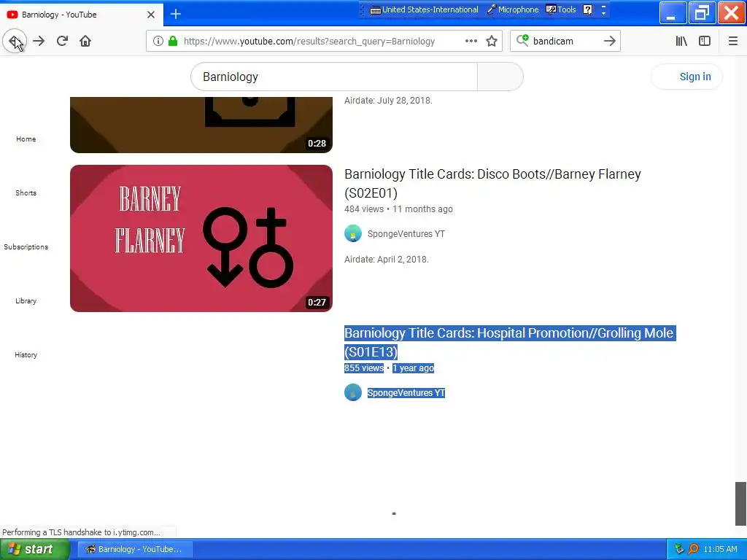Click channel avatar beside Disco Boots video

tap(353, 234)
